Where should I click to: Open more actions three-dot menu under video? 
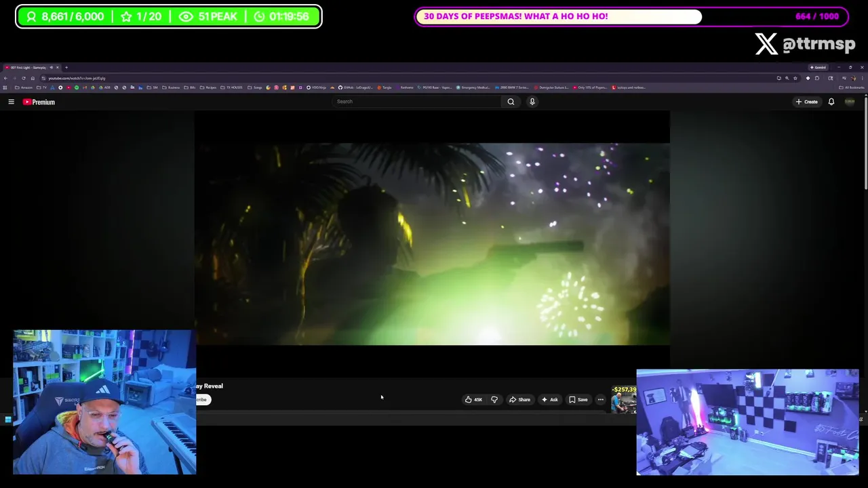[x=600, y=399]
